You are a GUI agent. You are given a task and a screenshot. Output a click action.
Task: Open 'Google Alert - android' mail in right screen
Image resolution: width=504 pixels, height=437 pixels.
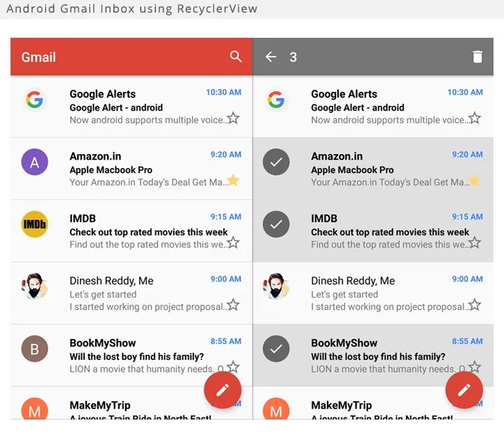click(373, 106)
